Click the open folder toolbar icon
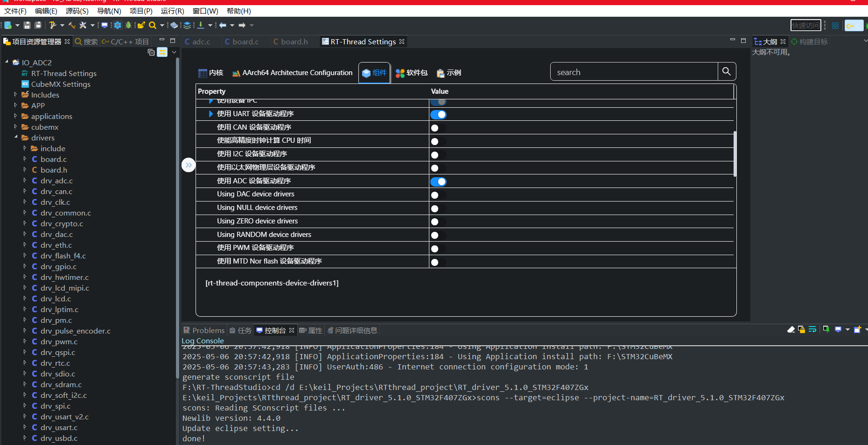This screenshot has height=445, width=868. pyautogui.click(x=141, y=25)
